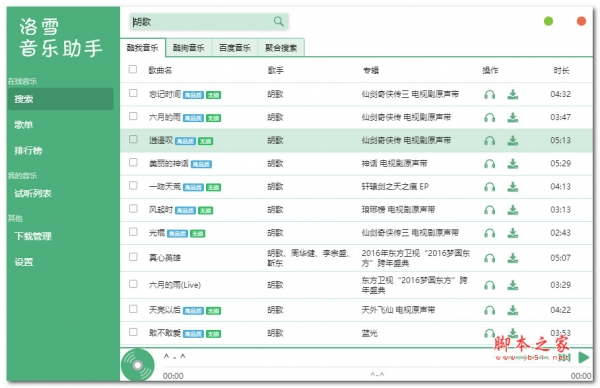Image resolution: width=600 pixels, height=388 pixels.
Task: Play 风起时 with headphone icon
Action: tap(489, 210)
